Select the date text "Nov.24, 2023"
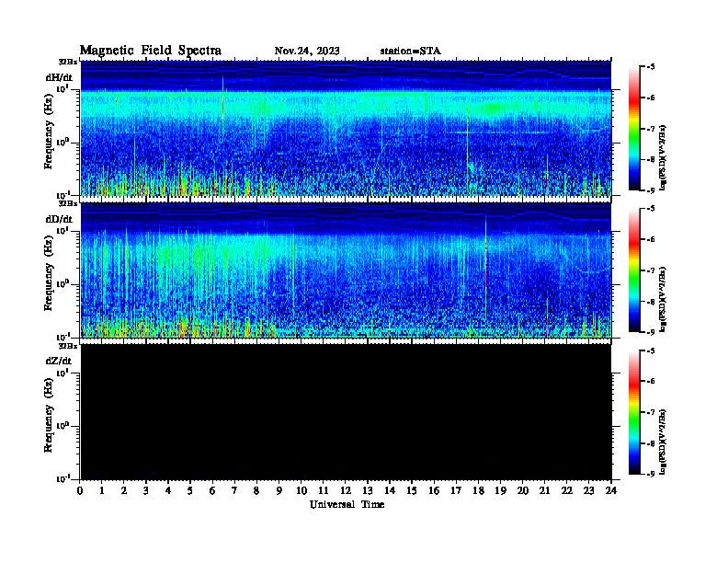 coord(307,51)
